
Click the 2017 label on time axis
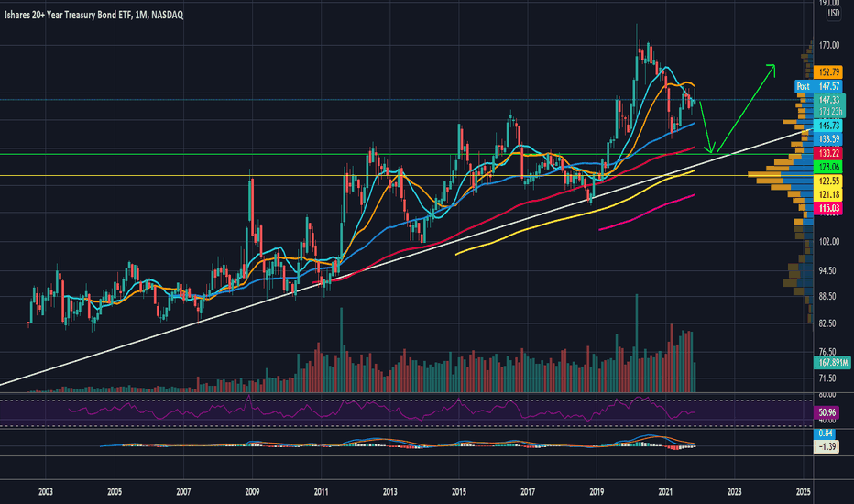coord(528,492)
